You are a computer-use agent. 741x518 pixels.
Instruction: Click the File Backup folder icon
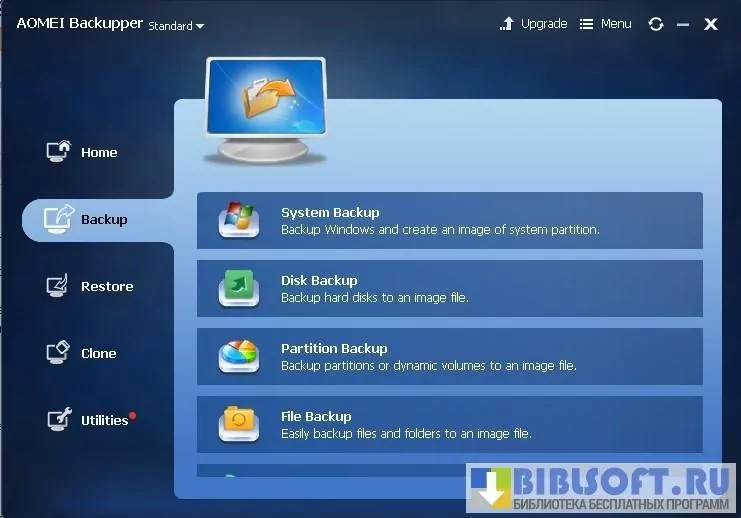[239, 424]
